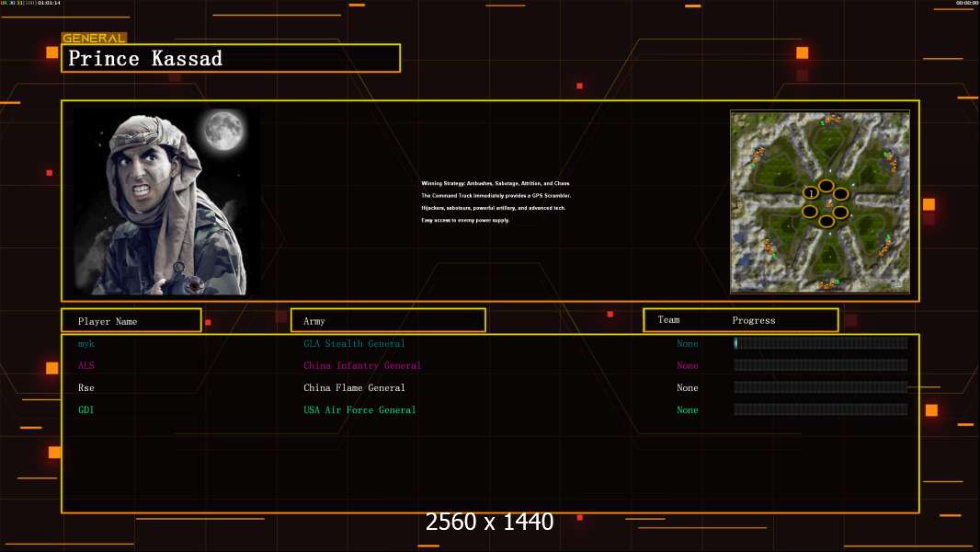
Task: Select the Player Name column header
Action: pyautogui.click(x=131, y=321)
